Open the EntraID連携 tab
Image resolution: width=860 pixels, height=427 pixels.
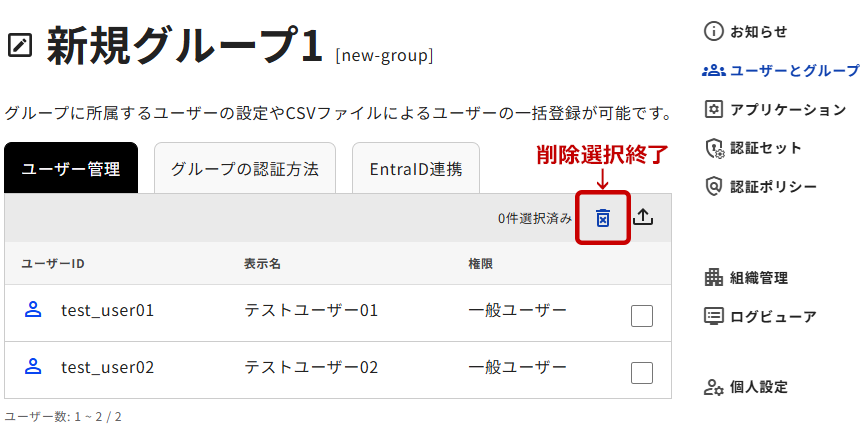(415, 168)
